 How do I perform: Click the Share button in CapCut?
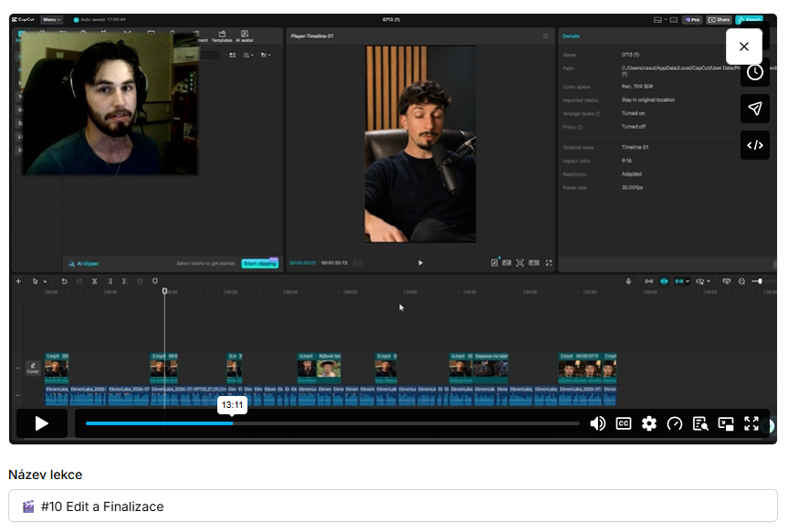click(x=720, y=19)
